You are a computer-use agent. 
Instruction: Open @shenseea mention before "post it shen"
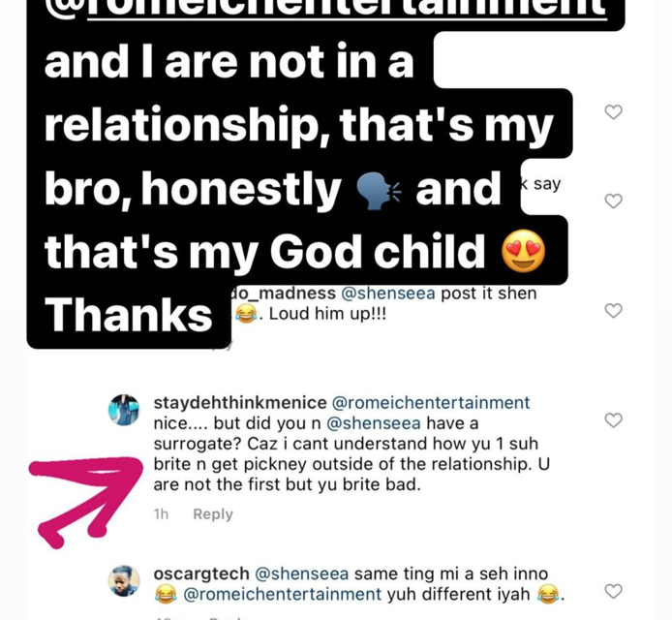tap(387, 294)
